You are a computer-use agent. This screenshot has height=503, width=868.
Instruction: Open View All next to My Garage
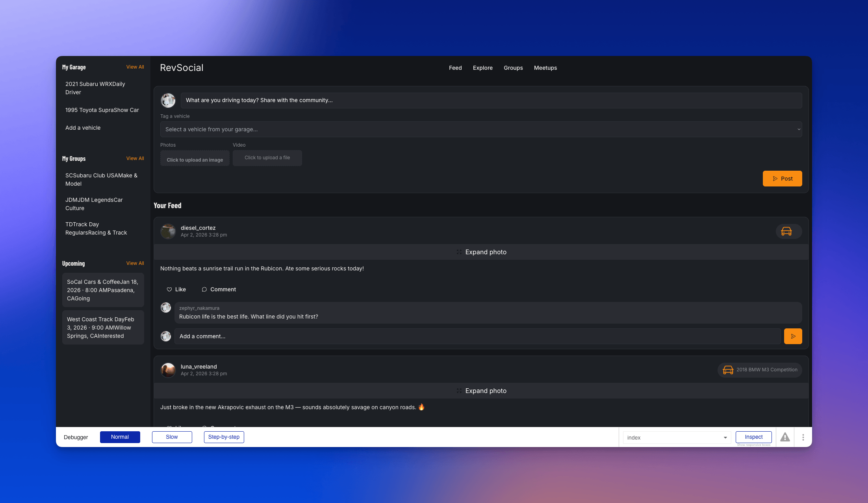click(x=135, y=67)
